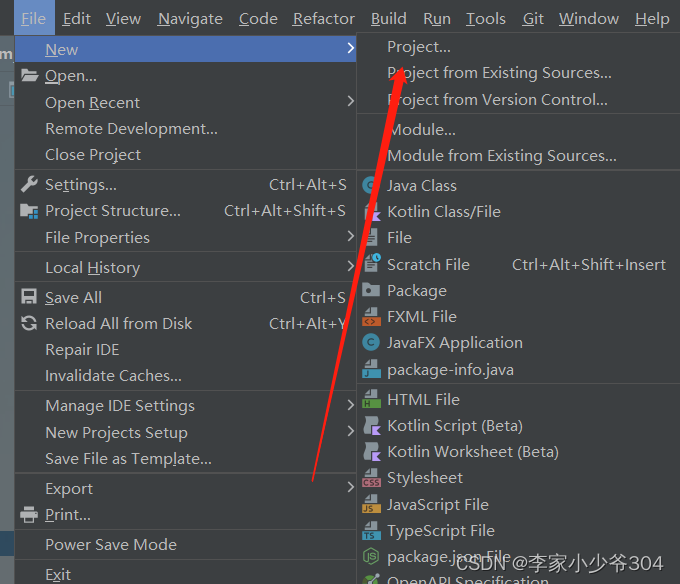The height and width of the screenshot is (584, 680).
Task: Click the highlighted File menu
Action: click(x=34, y=18)
